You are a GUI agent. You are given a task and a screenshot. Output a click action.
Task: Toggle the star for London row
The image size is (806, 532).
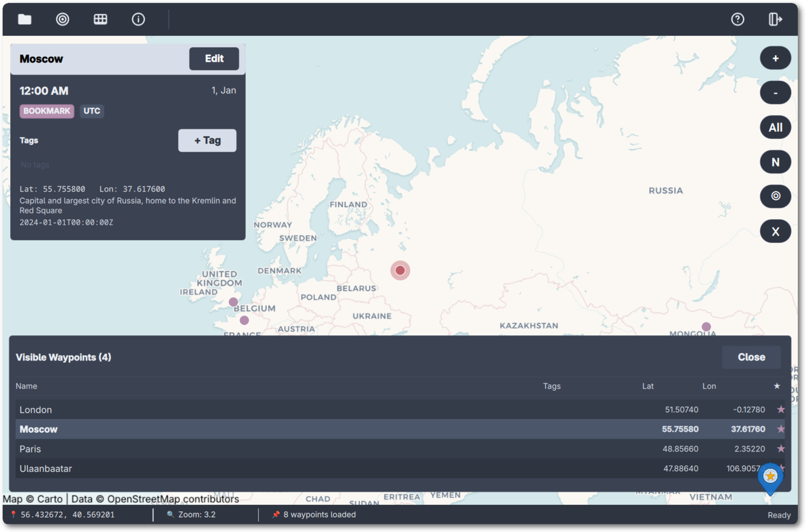coord(780,409)
